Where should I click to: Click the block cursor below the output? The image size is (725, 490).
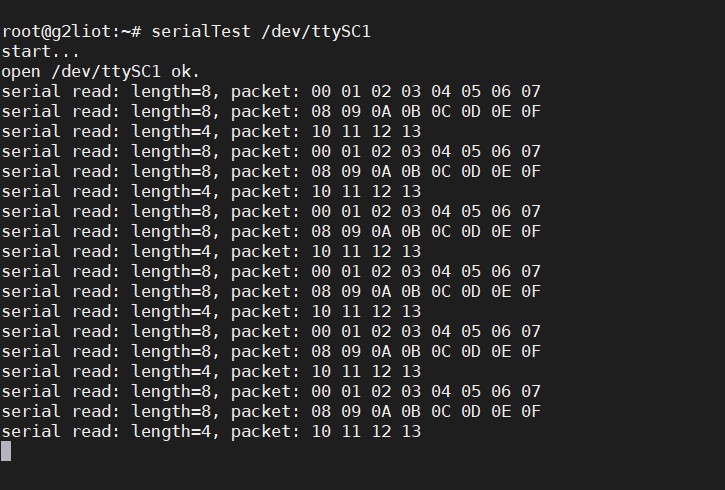6,451
